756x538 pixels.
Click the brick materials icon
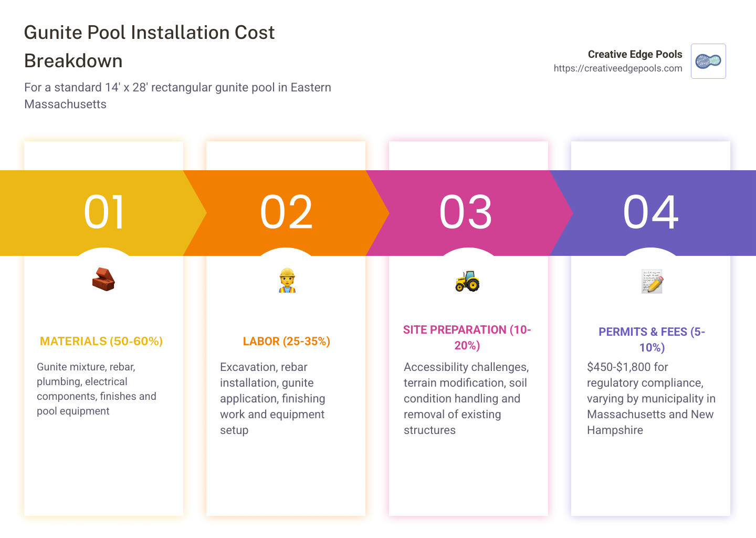click(x=103, y=280)
